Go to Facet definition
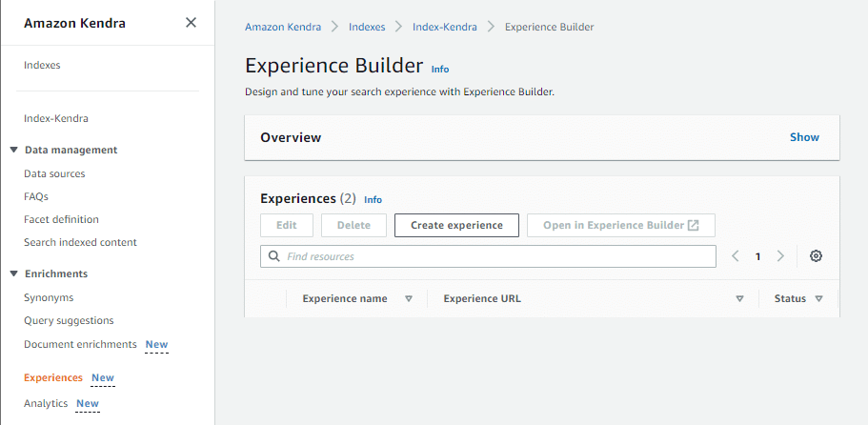Viewport: 868px width, 425px height. (61, 219)
